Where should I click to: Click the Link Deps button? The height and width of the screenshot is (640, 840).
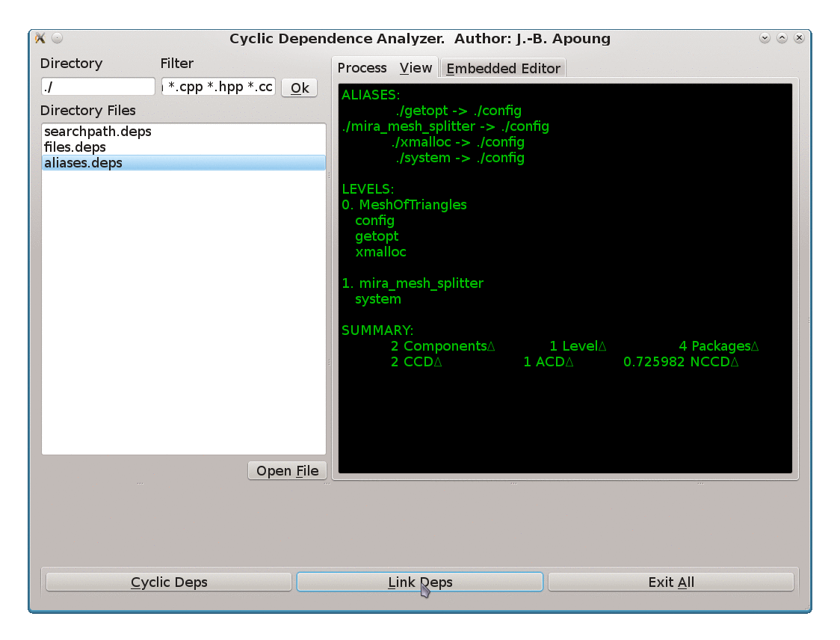pyautogui.click(x=419, y=582)
